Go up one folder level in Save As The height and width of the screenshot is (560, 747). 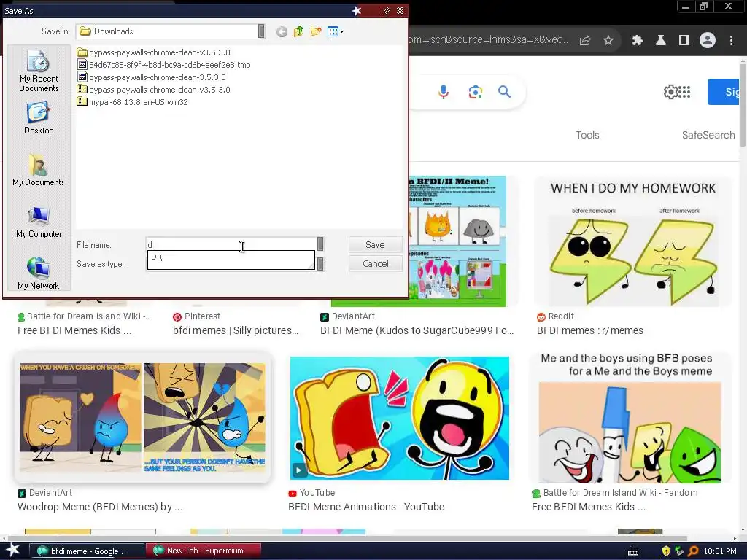point(298,32)
